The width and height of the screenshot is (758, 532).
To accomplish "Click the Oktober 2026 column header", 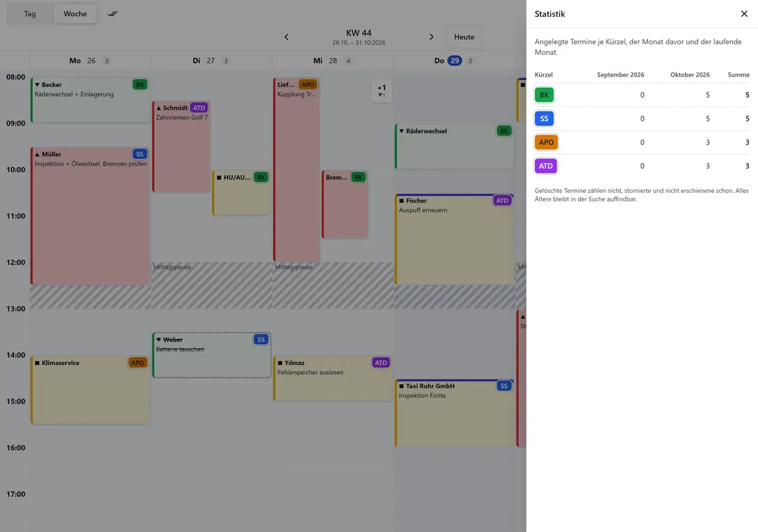I will 690,75.
